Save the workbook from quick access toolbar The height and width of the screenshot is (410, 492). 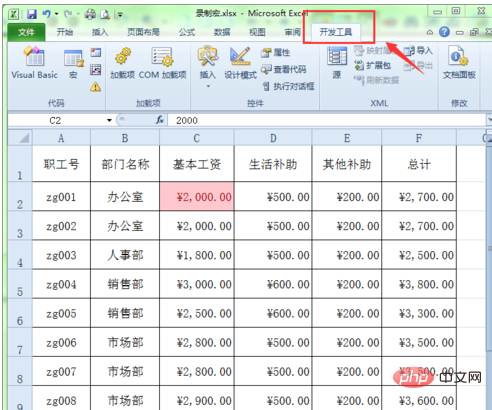click(31, 14)
